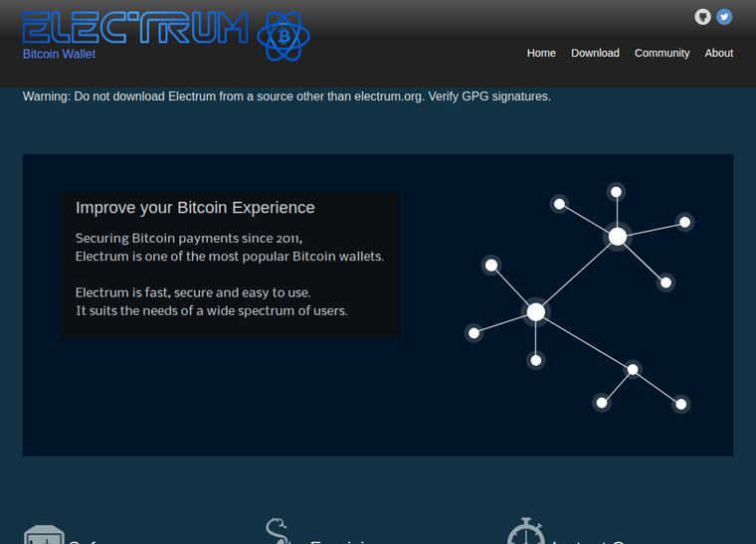Click the safe vault icon at bottom
This screenshot has height=544, width=756.
tap(45, 535)
